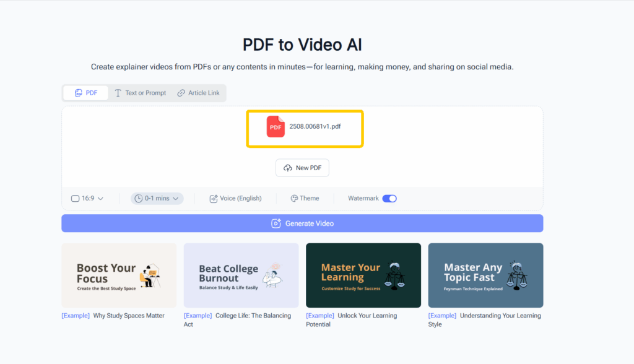Viewport: 634px width, 364px height.
Task: Click the Theme palette icon
Action: pos(295,198)
